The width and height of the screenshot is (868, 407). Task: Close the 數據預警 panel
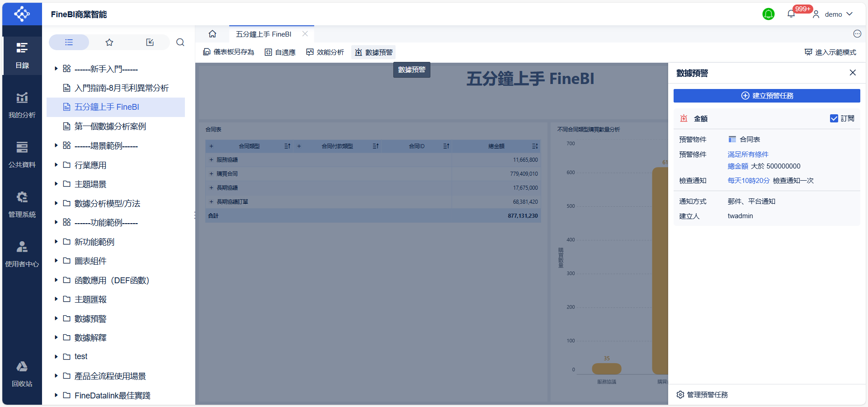[x=853, y=73]
